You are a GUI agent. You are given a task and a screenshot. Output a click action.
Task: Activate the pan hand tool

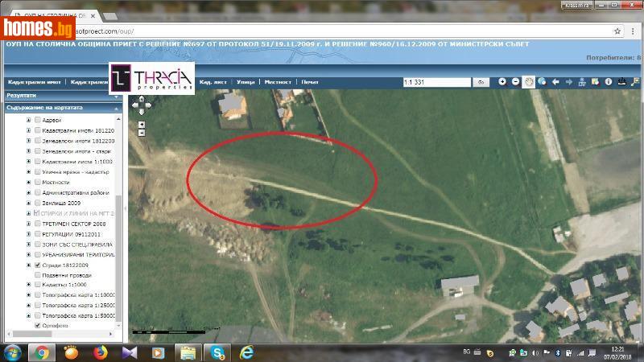tap(529, 82)
